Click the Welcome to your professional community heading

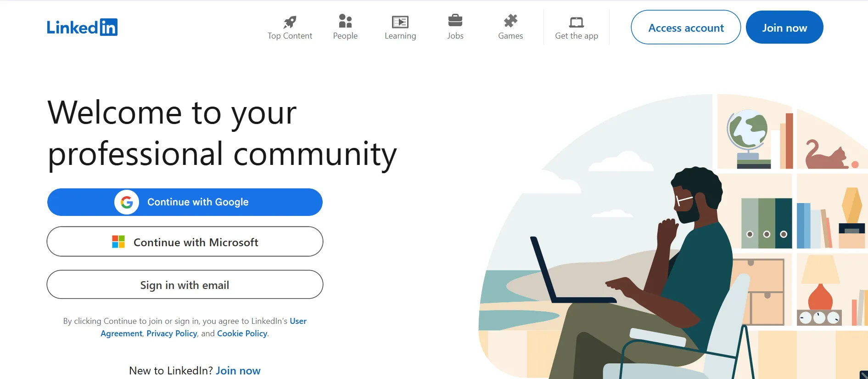pyautogui.click(x=222, y=133)
